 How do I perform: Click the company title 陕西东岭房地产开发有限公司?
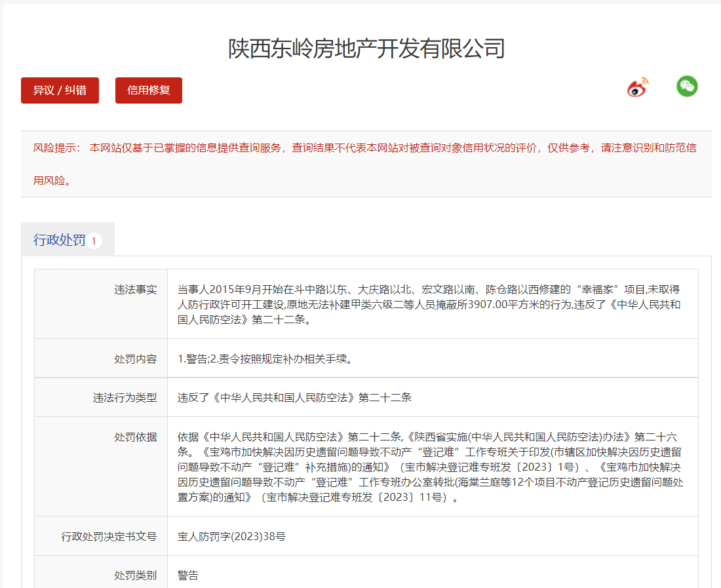(366, 49)
